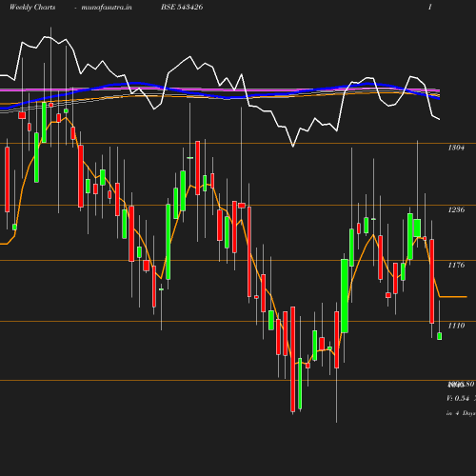Viewport: 476px width, 476px height.
Task: Select the 1176 price level label
Action: click(x=456, y=265)
